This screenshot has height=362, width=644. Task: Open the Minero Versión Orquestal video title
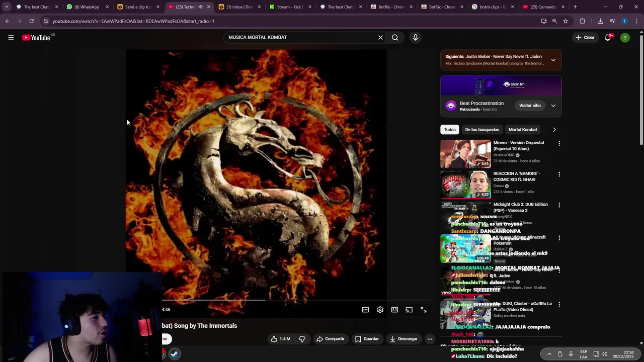click(x=518, y=146)
